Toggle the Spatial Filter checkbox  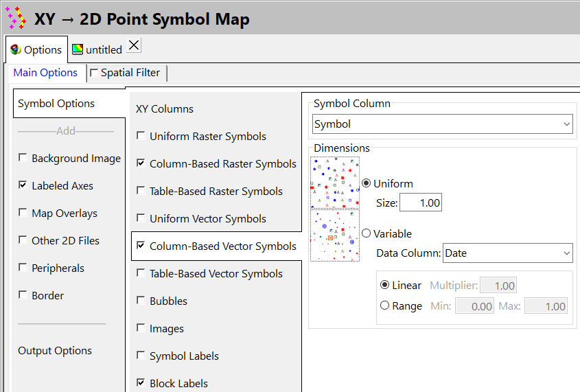tap(94, 73)
